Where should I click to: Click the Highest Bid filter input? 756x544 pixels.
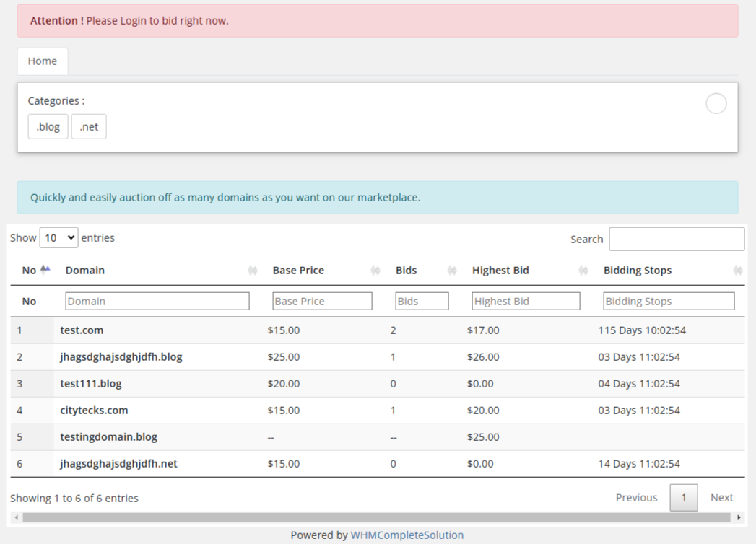[526, 301]
